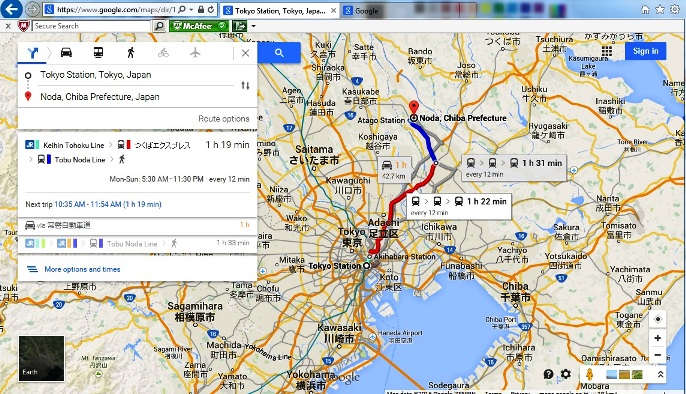Viewport: 686px width, 394px height.
Task: Select the Tokyo Station, Tokyo, Japan tab
Action: point(280,10)
